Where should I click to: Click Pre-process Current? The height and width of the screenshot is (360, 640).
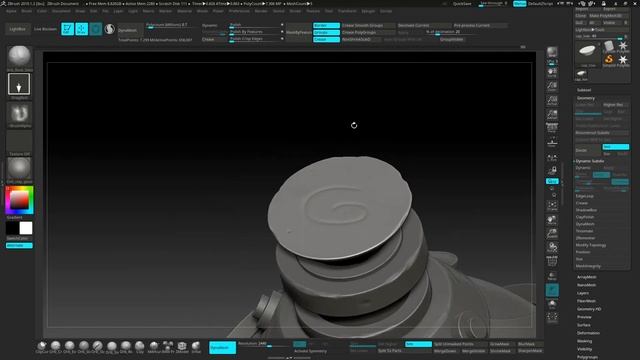480,25
